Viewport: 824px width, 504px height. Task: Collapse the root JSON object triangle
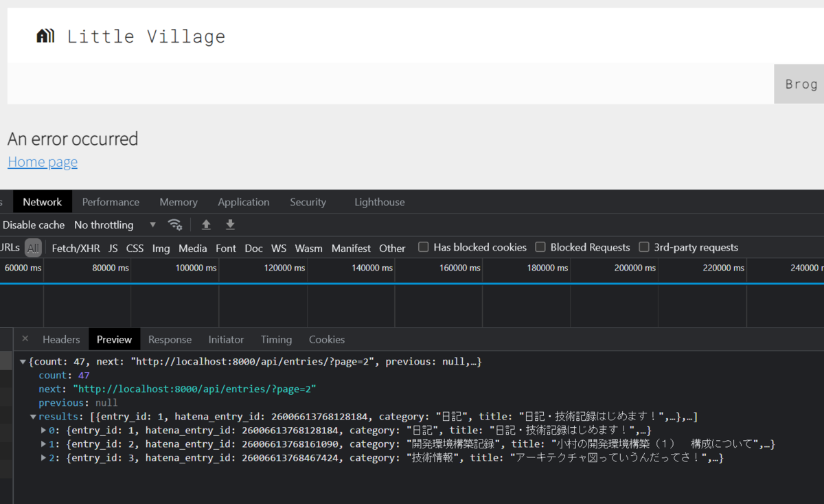pyautogui.click(x=23, y=361)
